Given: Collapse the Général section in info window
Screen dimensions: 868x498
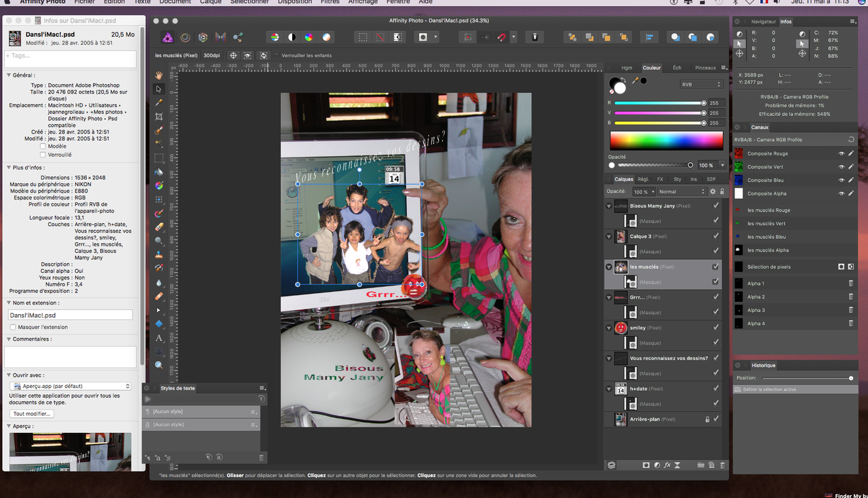Looking at the screenshot, I should pos(9,75).
